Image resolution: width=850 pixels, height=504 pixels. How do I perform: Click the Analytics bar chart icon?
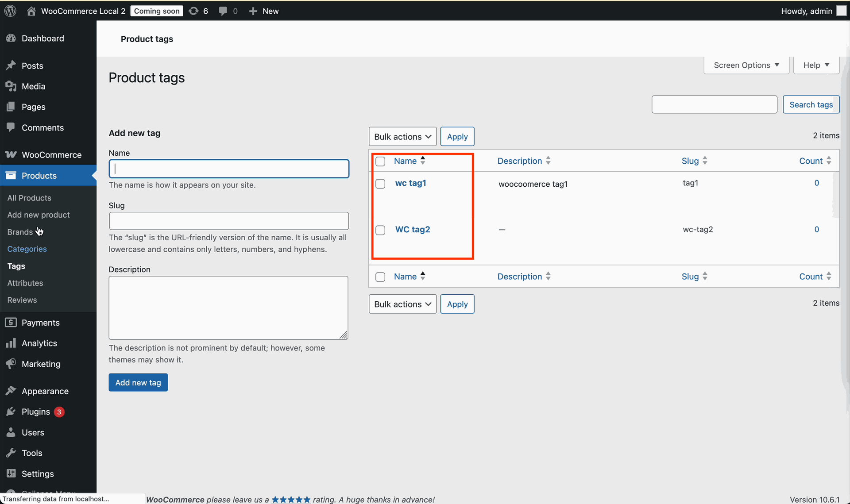[11, 343]
